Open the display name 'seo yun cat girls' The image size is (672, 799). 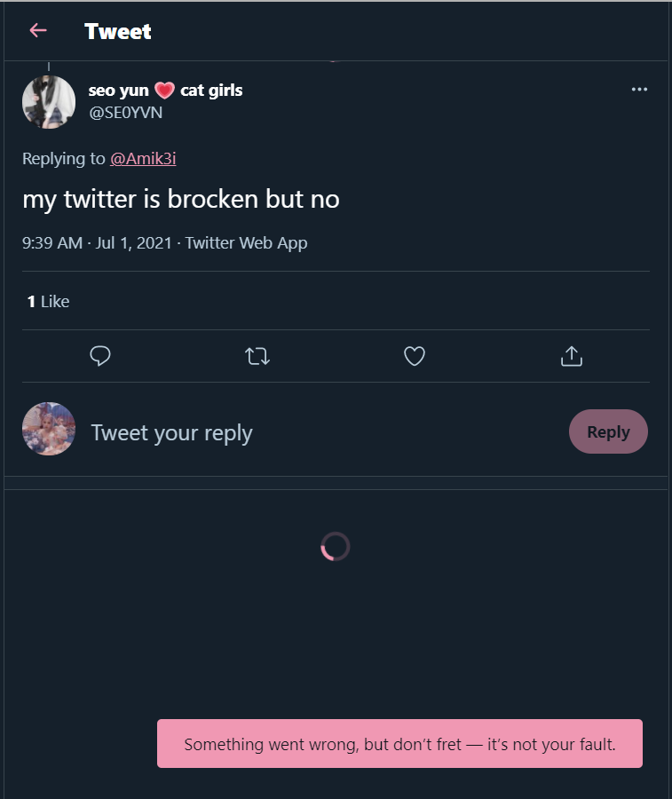[166, 91]
